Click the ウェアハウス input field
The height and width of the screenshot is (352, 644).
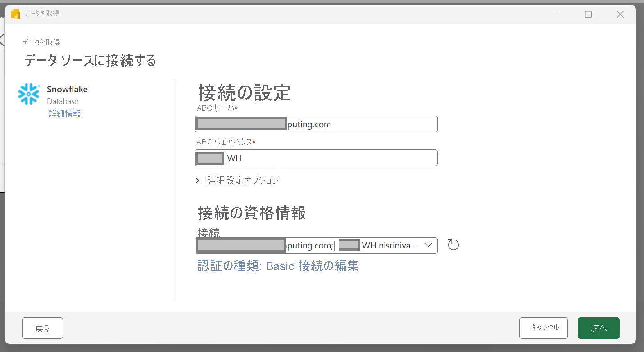click(316, 158)
